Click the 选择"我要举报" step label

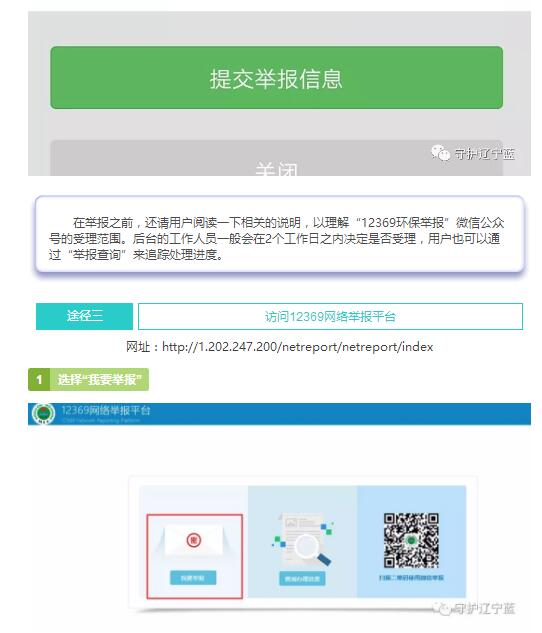tap(99, 379)
